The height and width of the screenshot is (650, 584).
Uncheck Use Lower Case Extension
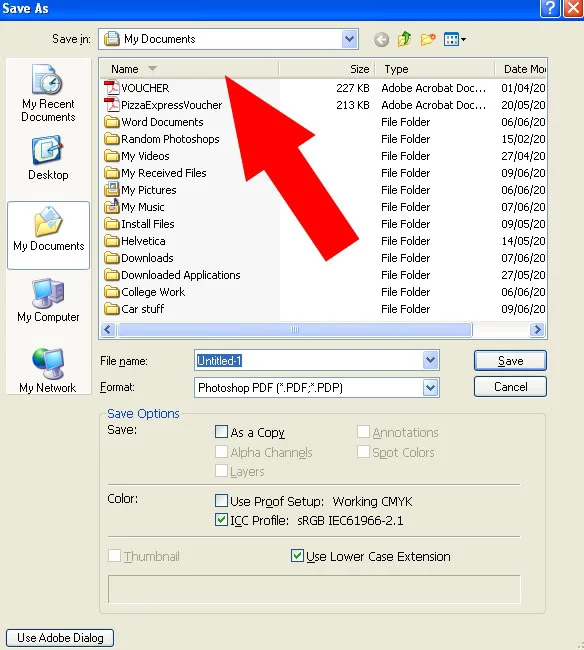pyautogui.click(x=297, y=555)
